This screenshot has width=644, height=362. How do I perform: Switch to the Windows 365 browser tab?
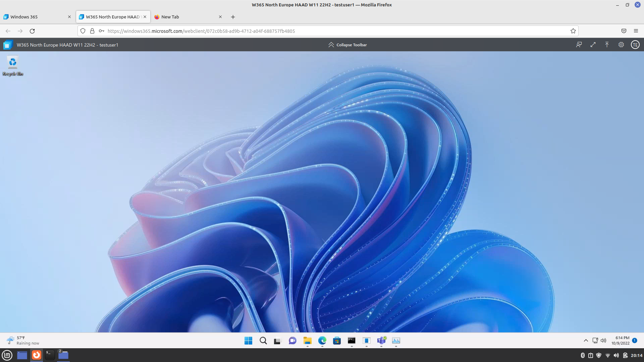coord(37,17)
